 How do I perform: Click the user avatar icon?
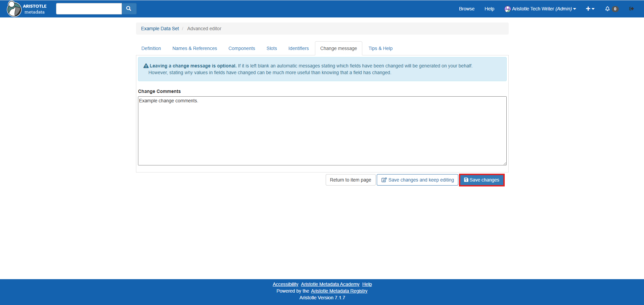(507, 9)
